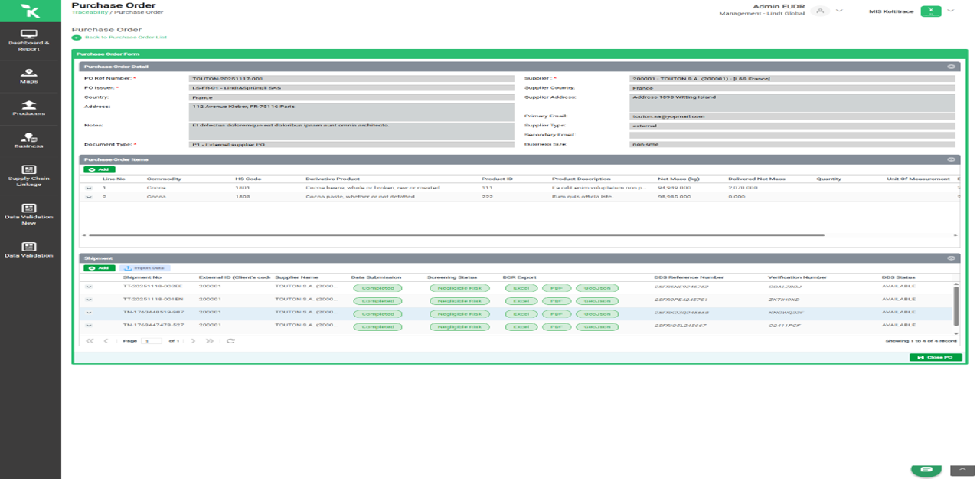Click Negligible Risk for TN-1763447478-527
Screen dimensions: 980x479
[459, 327]
